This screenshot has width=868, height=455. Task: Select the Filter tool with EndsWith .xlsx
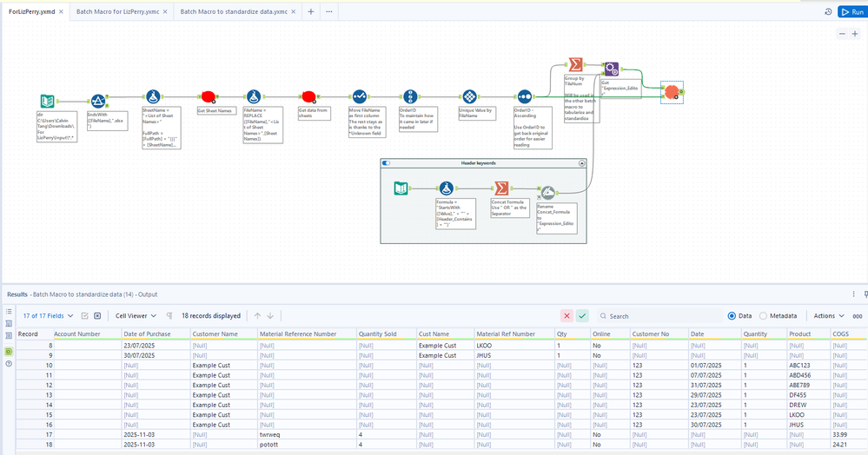pyautogui.click(x=98, y=101)
